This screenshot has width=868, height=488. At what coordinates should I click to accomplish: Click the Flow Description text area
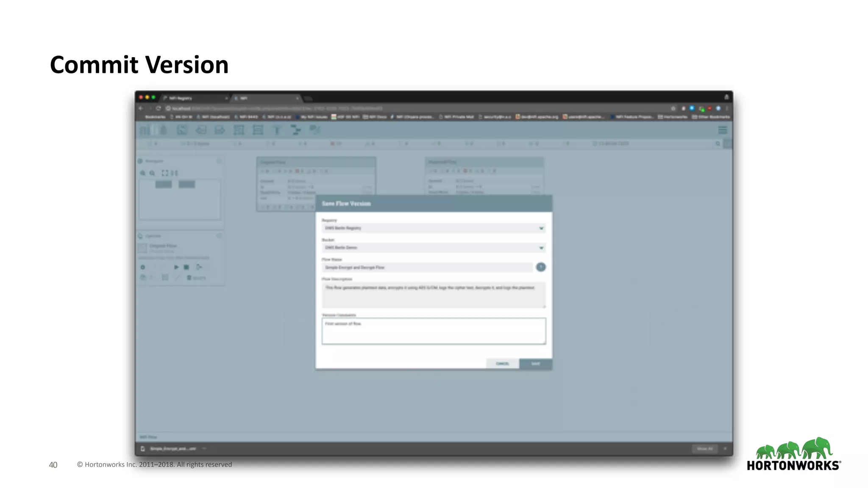pos(434,295)
